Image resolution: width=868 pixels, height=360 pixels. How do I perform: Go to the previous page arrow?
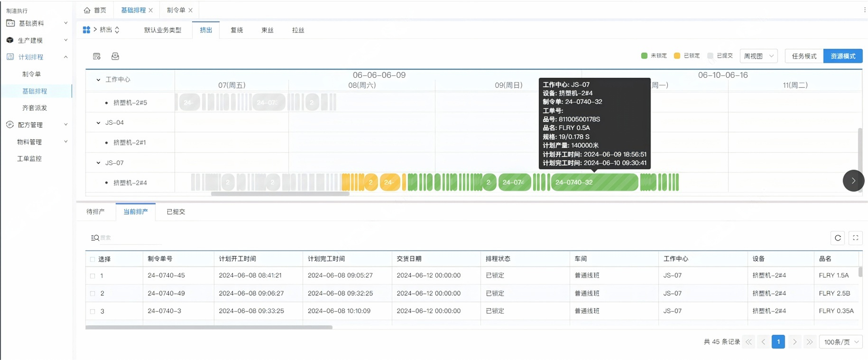pos(763,342)
